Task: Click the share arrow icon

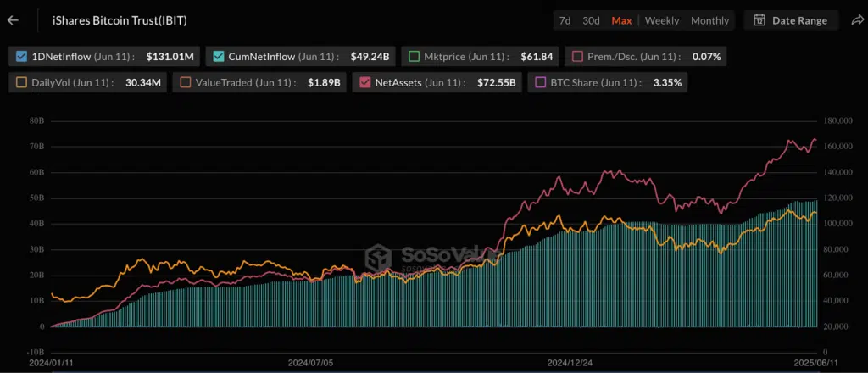Action: click(x=856, y=20)
